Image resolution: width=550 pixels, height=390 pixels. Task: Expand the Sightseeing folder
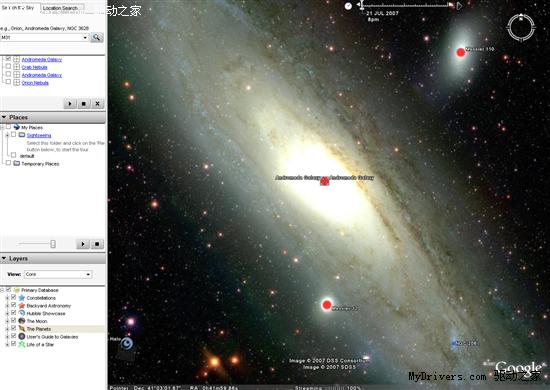[x=7, y=135]
